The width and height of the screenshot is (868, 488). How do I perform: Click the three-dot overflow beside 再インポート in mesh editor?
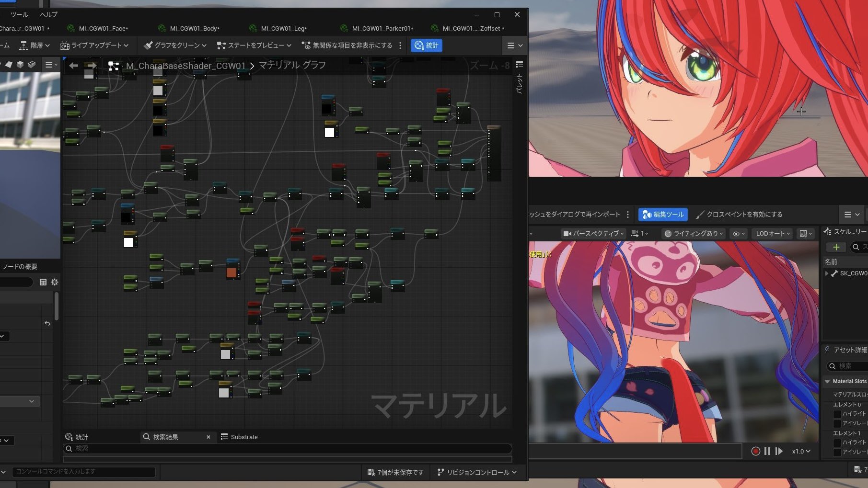pos(628,215)
